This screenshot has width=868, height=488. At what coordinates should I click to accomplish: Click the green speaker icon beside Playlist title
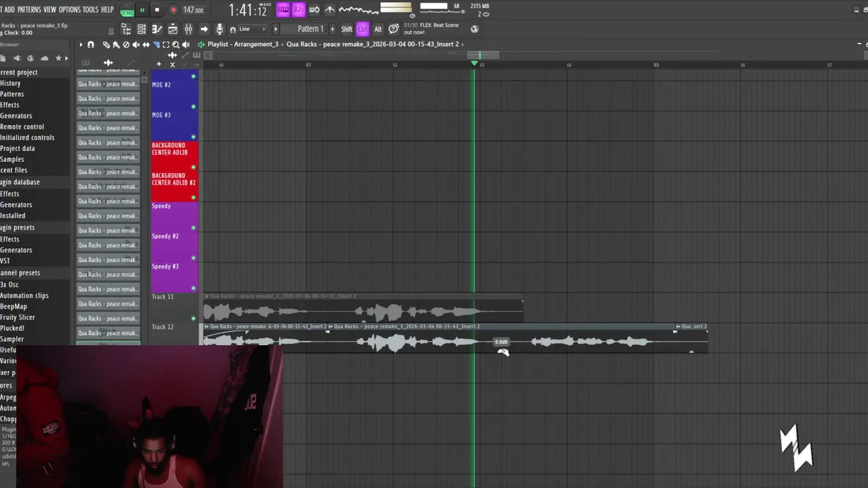[201, 45]
